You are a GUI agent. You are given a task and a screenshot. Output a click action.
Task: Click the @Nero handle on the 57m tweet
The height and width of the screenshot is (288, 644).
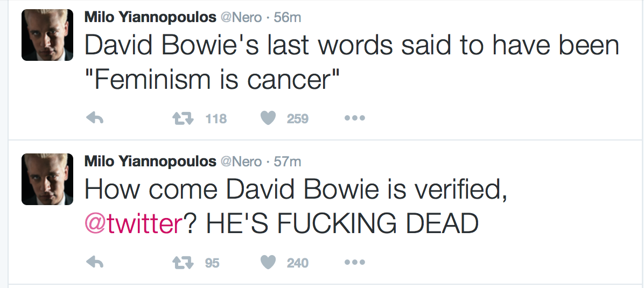pyautogui.click(x=241, y=161)
